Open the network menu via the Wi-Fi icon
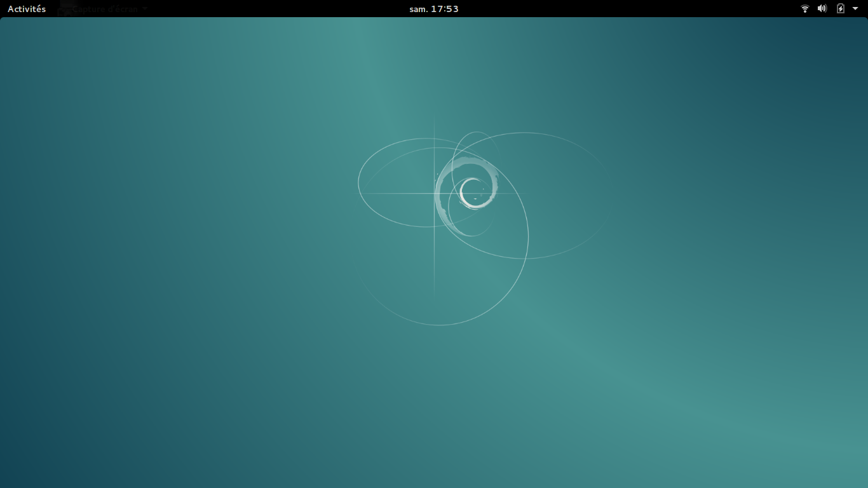The width and height of the screenshot is (868, 488). click(x=804, y=8)
